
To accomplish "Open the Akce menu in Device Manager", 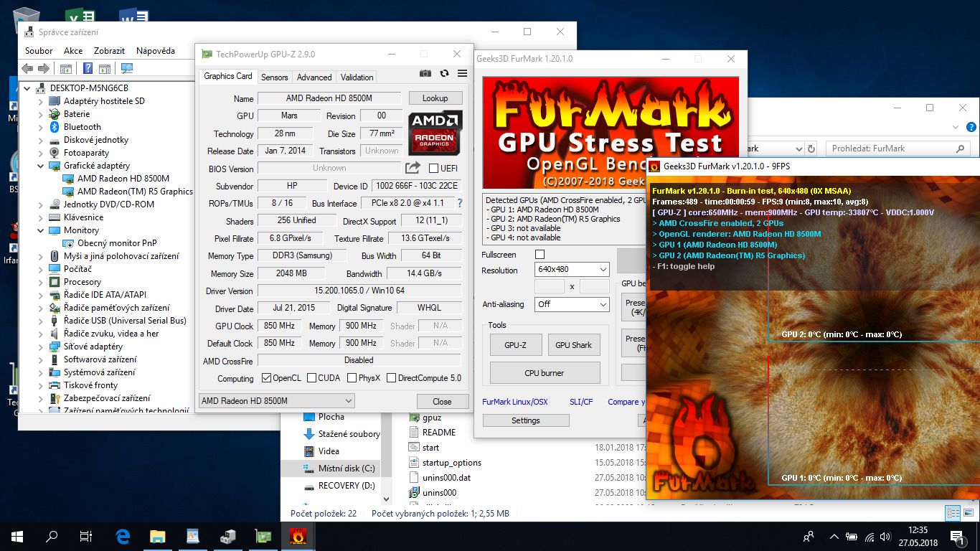I will point(73,51).
